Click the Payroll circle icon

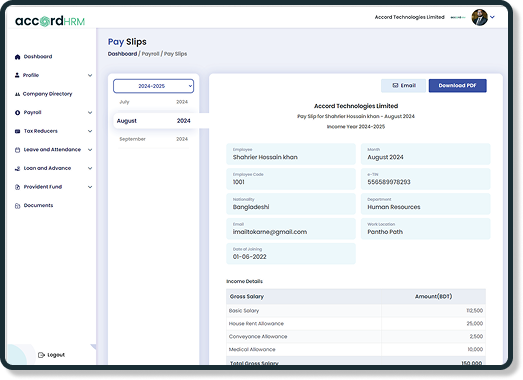17,113
